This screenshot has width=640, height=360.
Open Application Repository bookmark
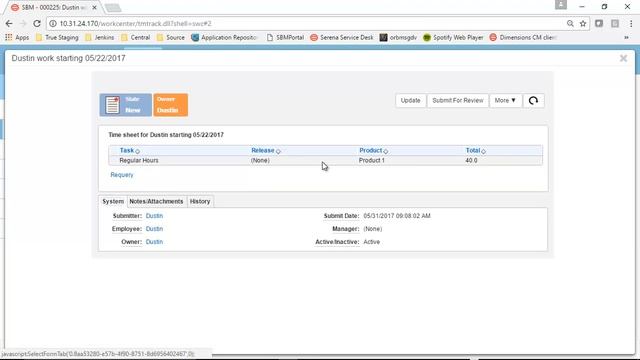[x=224, y=38]
